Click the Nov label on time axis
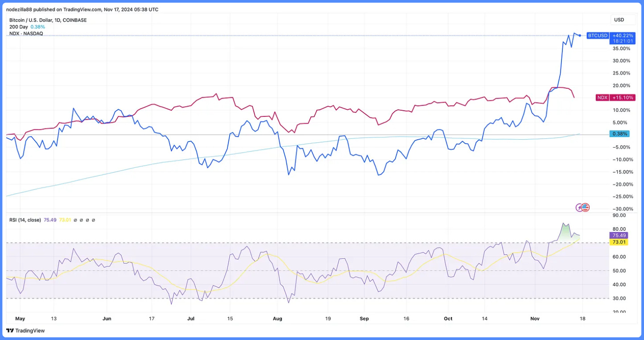The image size is (644, 340). pyautogui.click(x=535, y=319)
